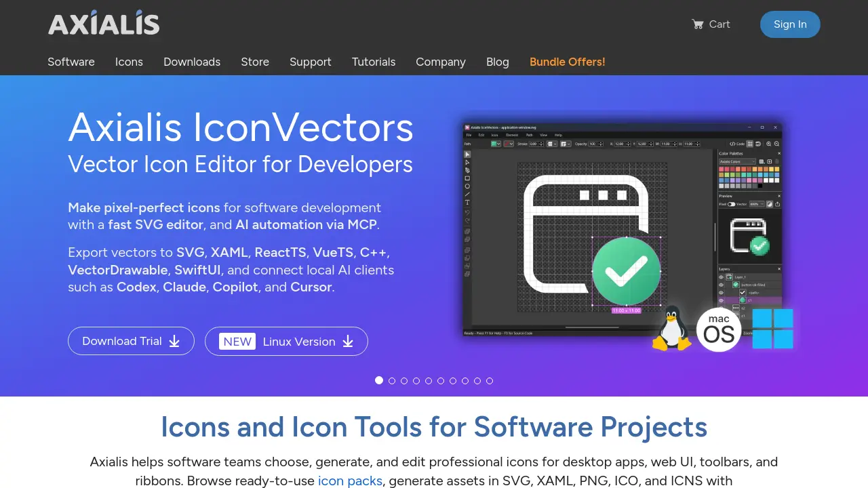This screenshot has height=488, width=868.
Task: Close the Layers panel in the screenshot
Action: pyautogui.click(x=779, y=269)
